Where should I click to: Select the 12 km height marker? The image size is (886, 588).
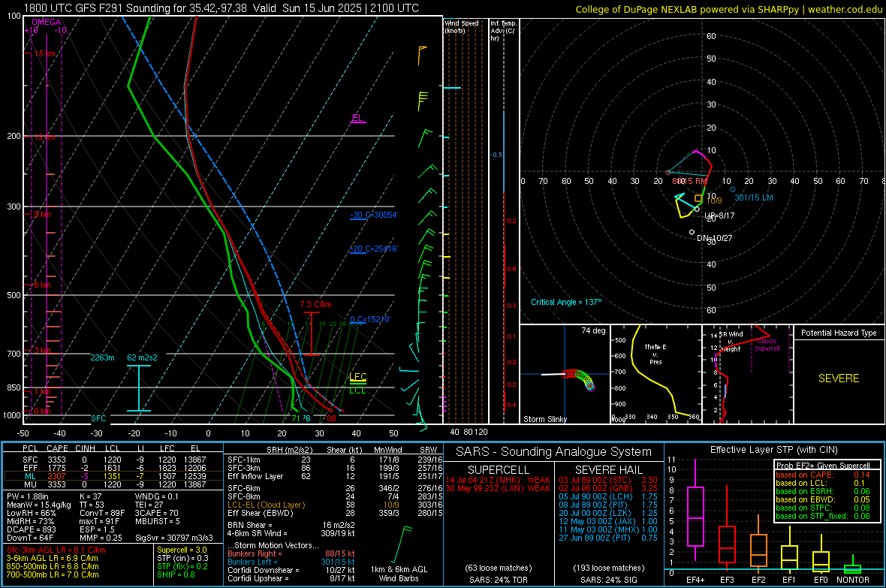click(44, 137)
